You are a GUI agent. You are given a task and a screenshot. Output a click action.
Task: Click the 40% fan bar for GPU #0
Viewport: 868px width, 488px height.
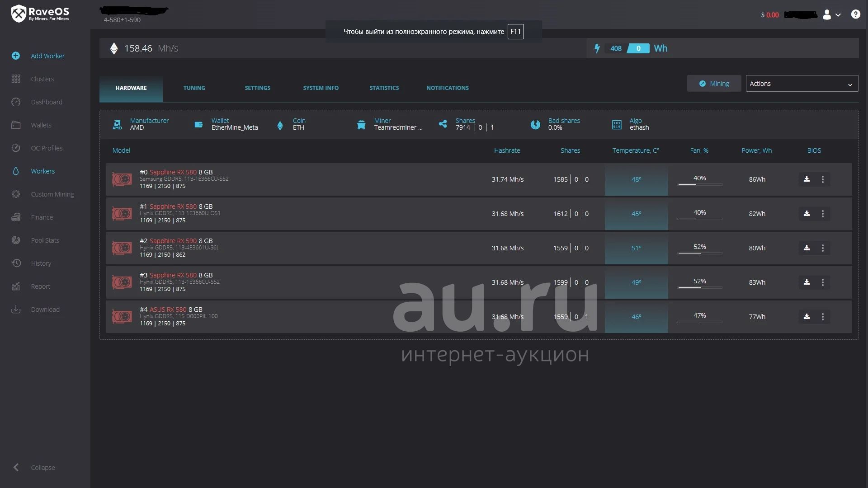tap(700, 184)
